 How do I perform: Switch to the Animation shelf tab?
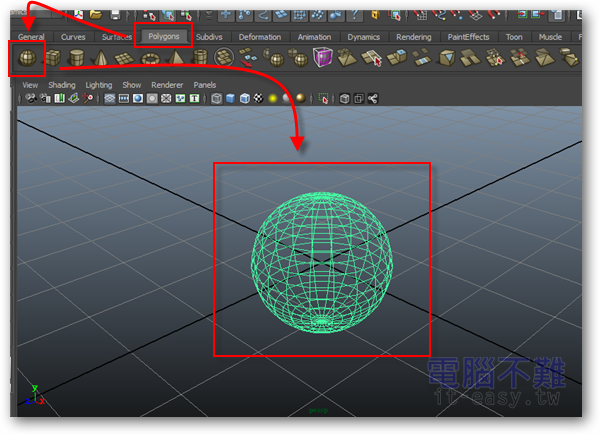pyautogui.click(x=314, y=37)
